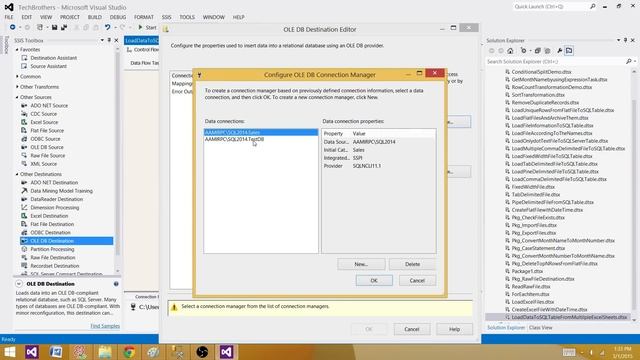Open the HELP menu
This screenshot has height=360, width=640.
[x=238, y=17]
